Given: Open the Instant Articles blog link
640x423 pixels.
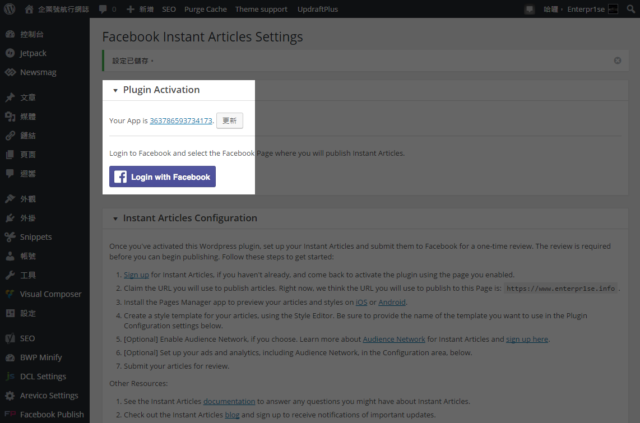Looking at the screenshot, I should point(232,414).
